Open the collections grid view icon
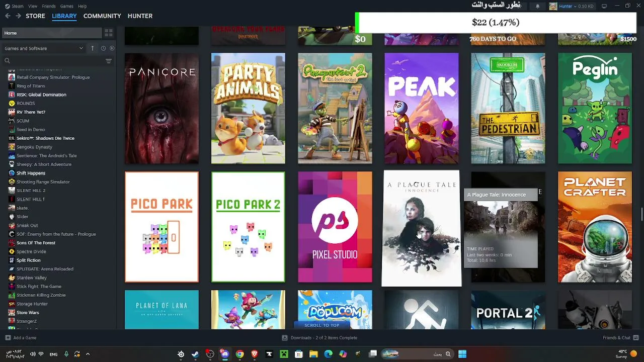The image size is (644, 362). pyautogui.click(x=109, y=33)
